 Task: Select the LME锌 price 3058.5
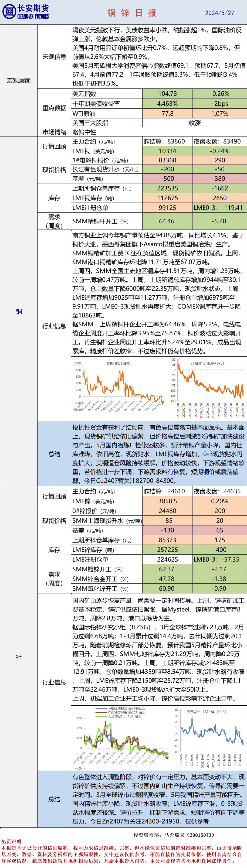(x=167, y=501)
